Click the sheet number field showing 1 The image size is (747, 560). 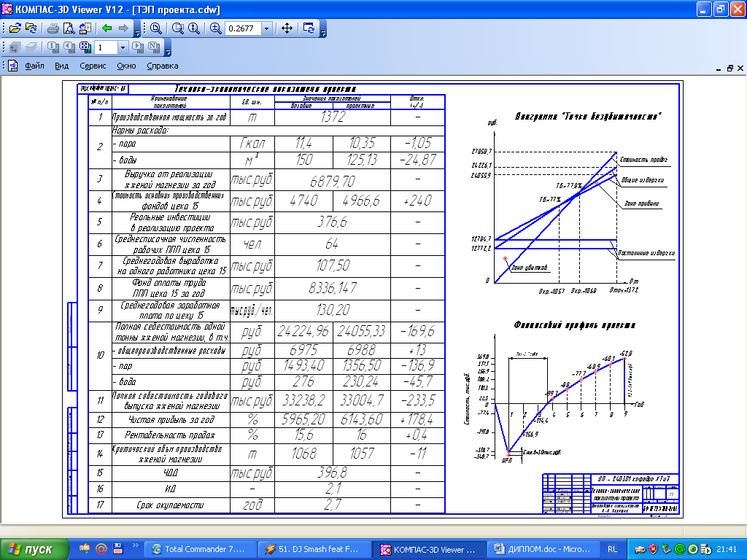click(x=106, y=47)
